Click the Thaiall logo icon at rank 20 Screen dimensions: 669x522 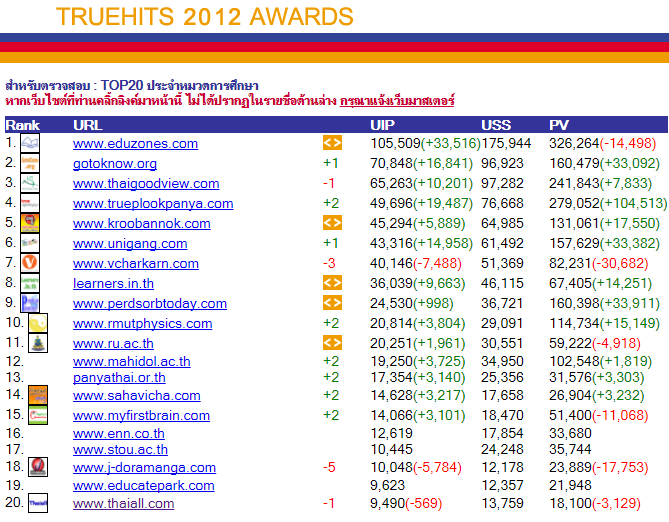click(x=37, y=505)
